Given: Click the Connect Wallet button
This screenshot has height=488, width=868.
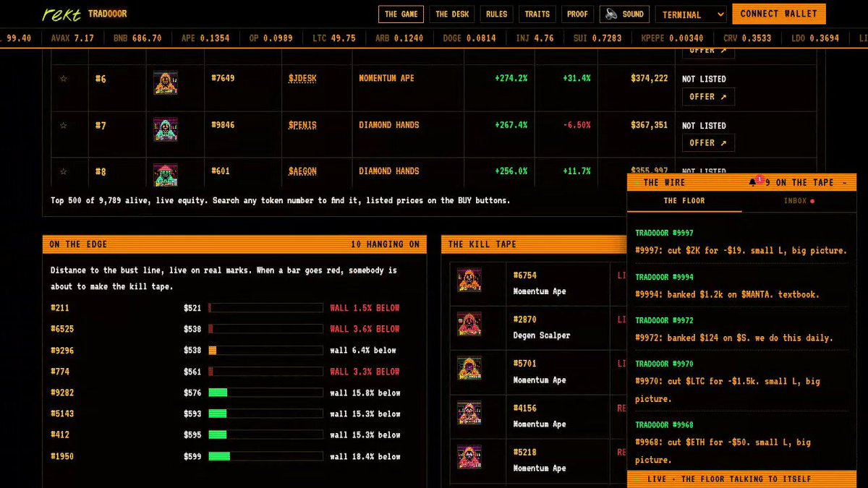Looking at the screenshot, I should 778,14.
